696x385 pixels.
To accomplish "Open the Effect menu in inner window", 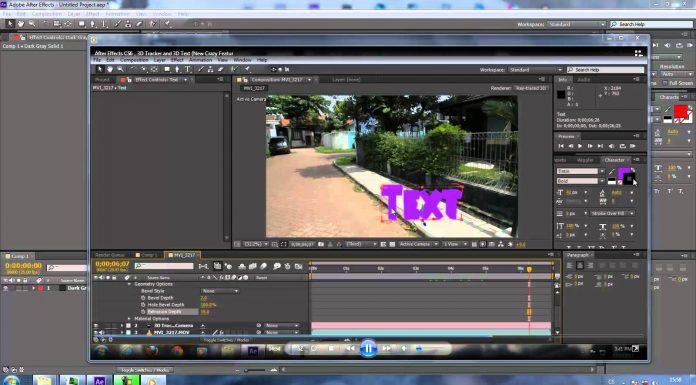I will pos(177,60).
